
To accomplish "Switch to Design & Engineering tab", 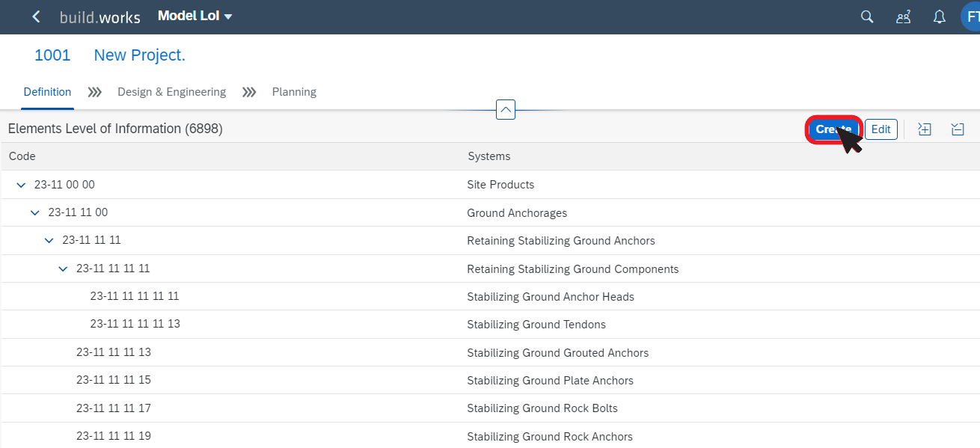I will (171, 92).
